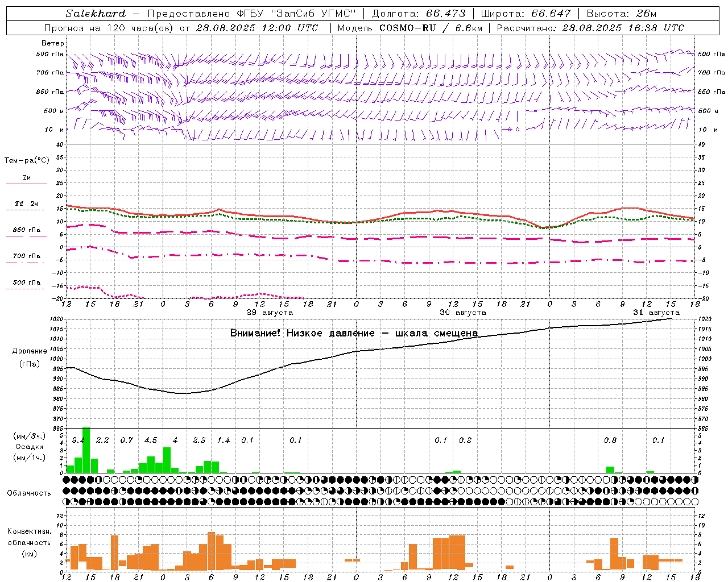Viewport: 728px width, 582px height.
Task: Click the 2м temperature legend entry
Action: tap(27, 177)
